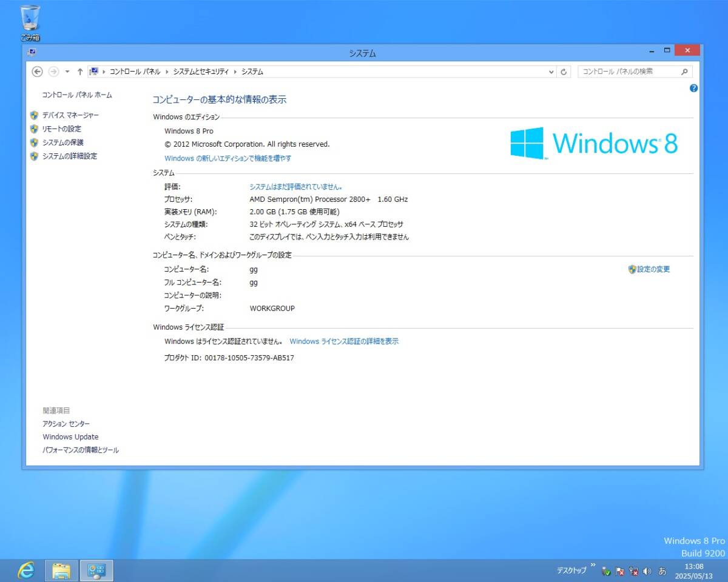The image size is (728, 582).
Task: Open the address bar history dropdown
Action: click(x=551, y=72)
